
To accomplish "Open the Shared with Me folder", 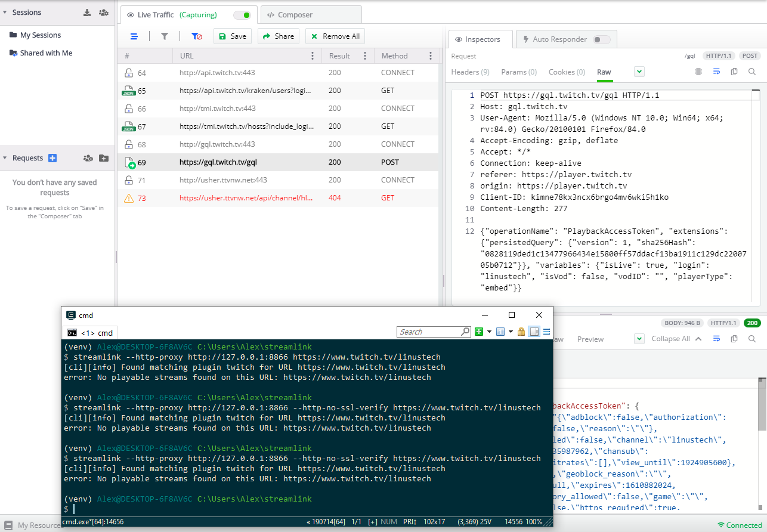I will click(41, 53).
